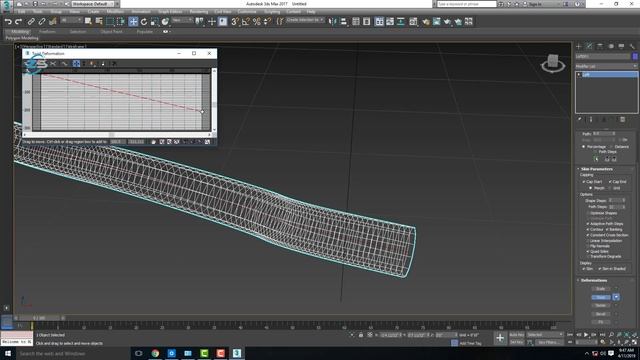Click the Scale deformation button
The width and height of the screenshot is (640, 360).
pyautogui.click(x=601, y=289)
